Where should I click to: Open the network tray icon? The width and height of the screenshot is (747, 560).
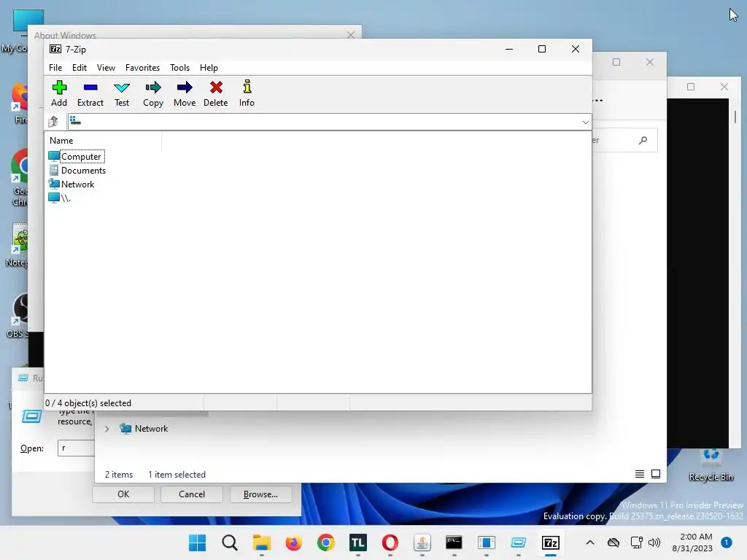[x=636, y=542]
